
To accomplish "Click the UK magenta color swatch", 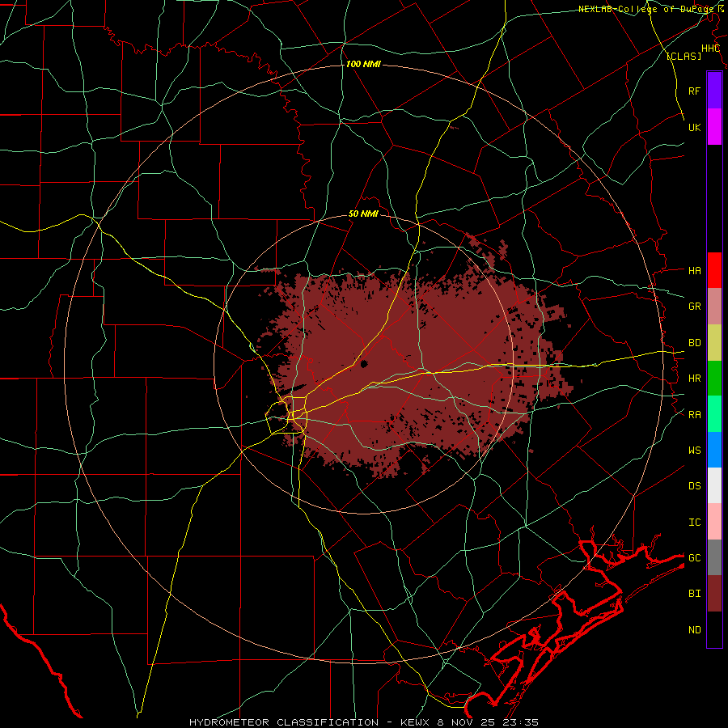I will pos(714,127).
